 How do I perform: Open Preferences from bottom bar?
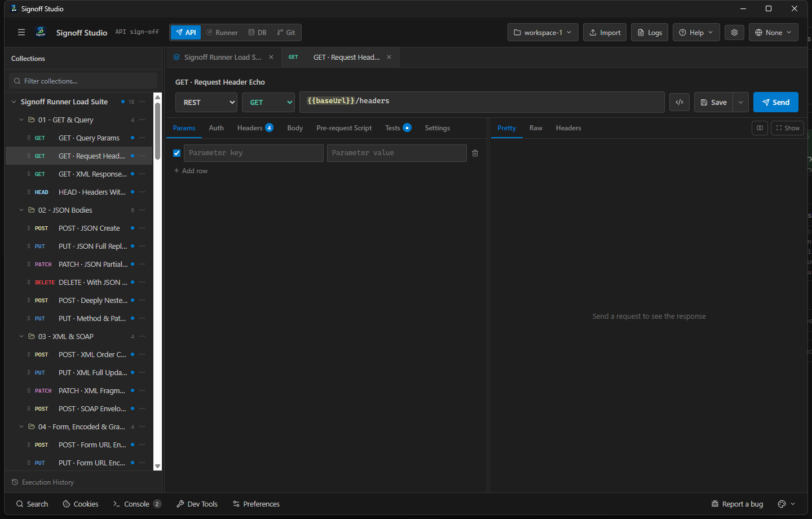(x=256, y=504)
